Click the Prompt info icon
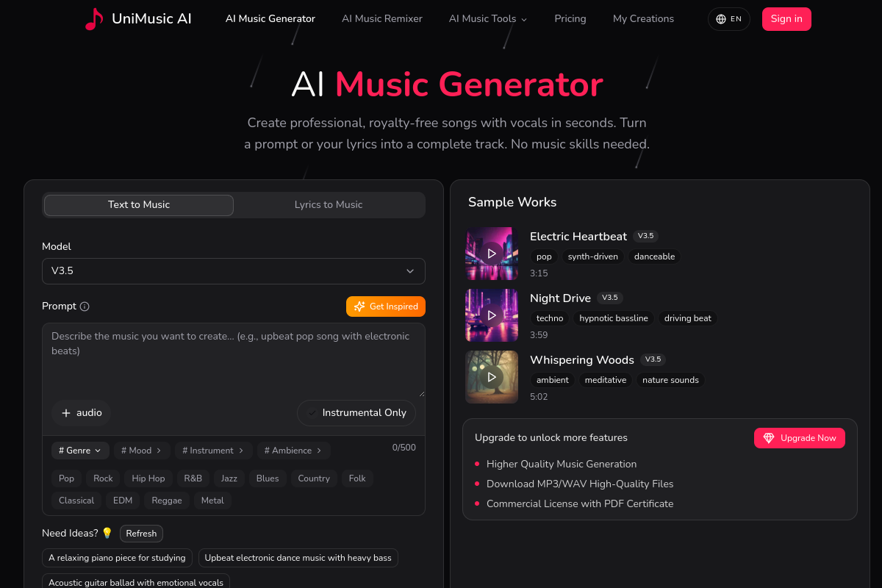 tap(85, 306)
